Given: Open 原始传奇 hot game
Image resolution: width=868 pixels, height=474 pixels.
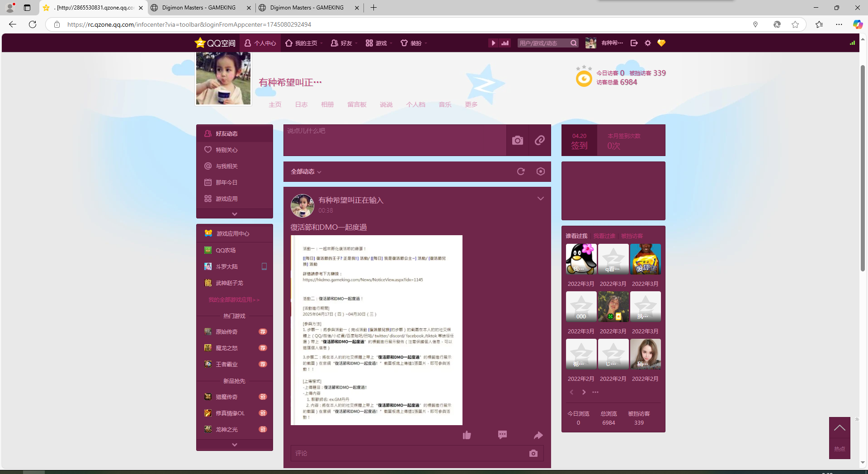Looking at the screenshot, I should coord(235,332).
